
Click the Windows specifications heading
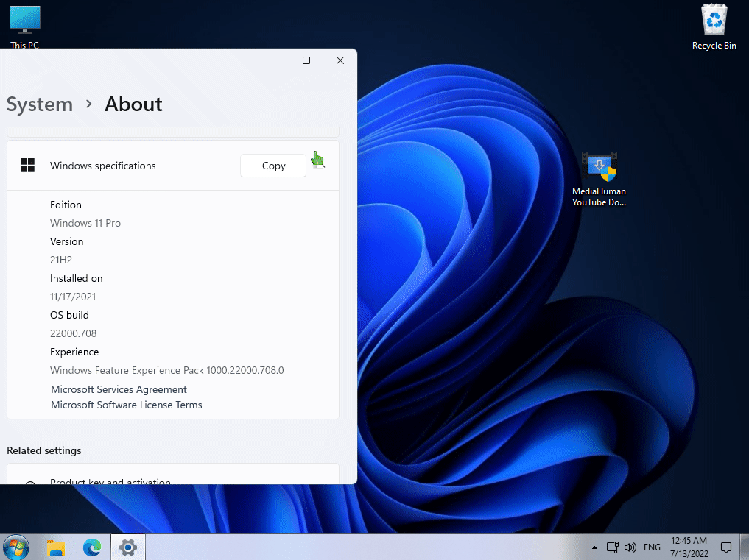(x=103, y=166)
